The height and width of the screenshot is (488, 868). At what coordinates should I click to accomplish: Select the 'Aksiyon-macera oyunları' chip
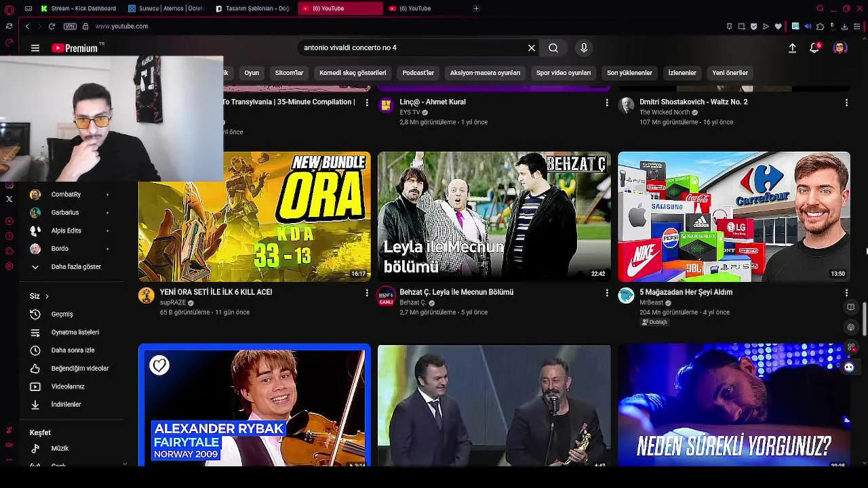[485, 73]
